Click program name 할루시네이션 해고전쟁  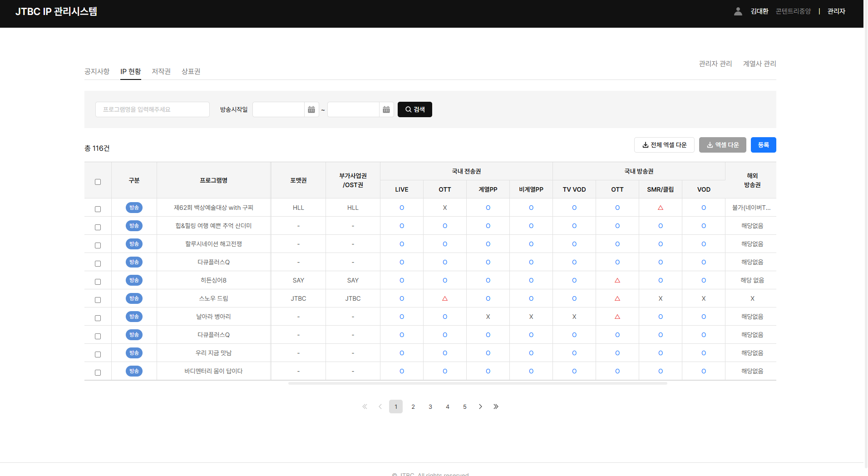[214, 244]
